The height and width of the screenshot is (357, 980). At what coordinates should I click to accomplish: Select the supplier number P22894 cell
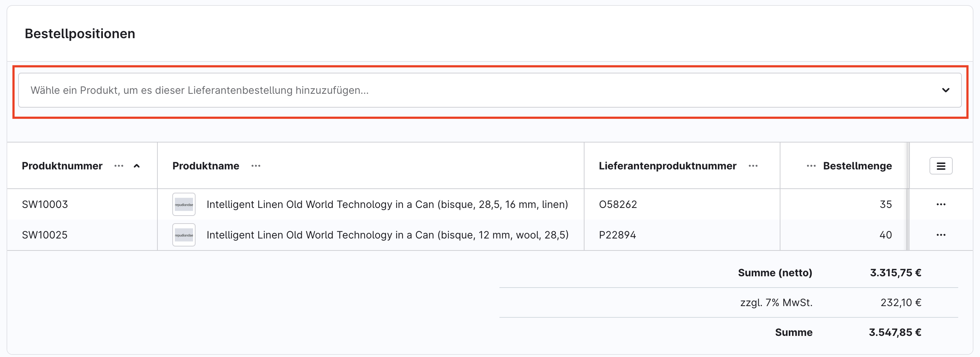tap(618, 235)
